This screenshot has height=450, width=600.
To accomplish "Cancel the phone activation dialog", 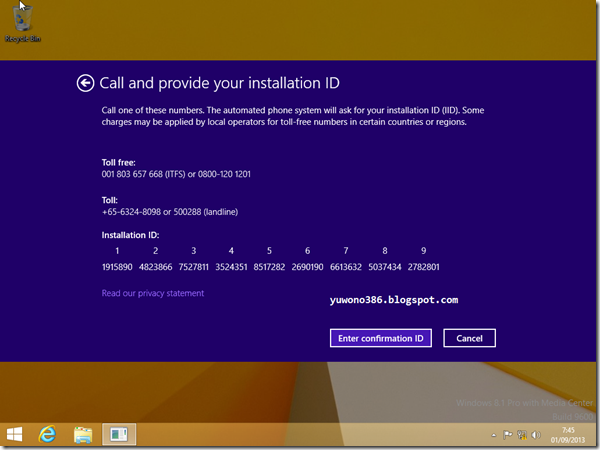I will coord(470,338).
